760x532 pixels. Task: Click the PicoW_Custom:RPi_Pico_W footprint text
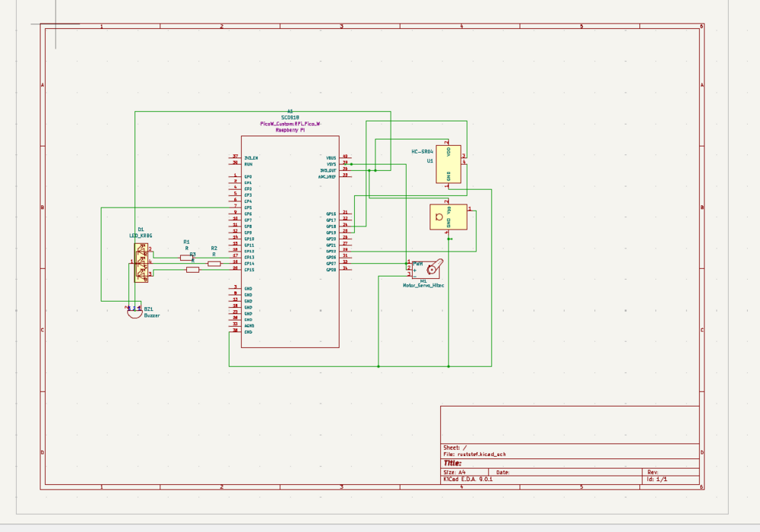point(290,124)
